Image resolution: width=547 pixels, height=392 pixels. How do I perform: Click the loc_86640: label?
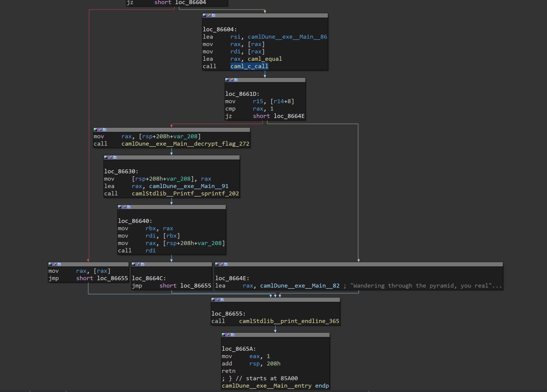tap(135, 221)
